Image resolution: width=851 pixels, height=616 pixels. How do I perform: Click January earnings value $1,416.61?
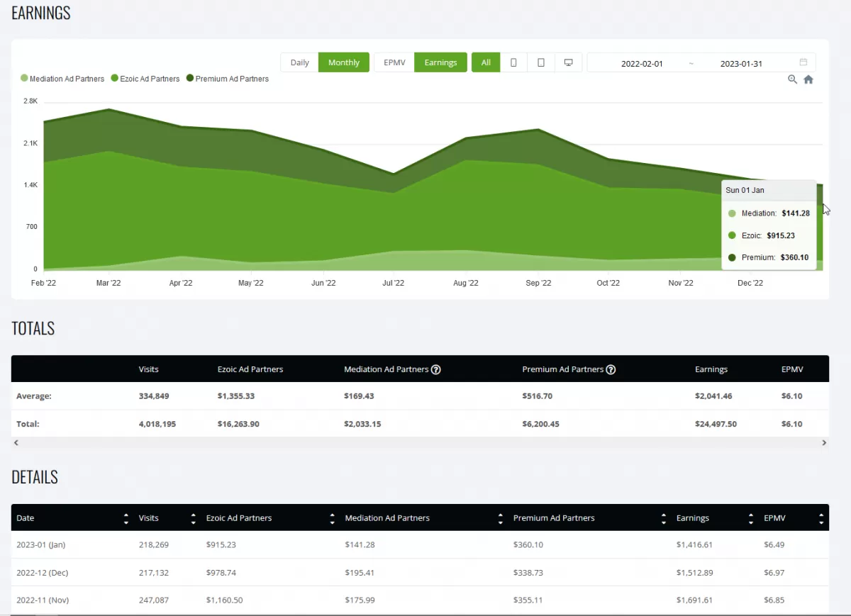click(695, 544)
